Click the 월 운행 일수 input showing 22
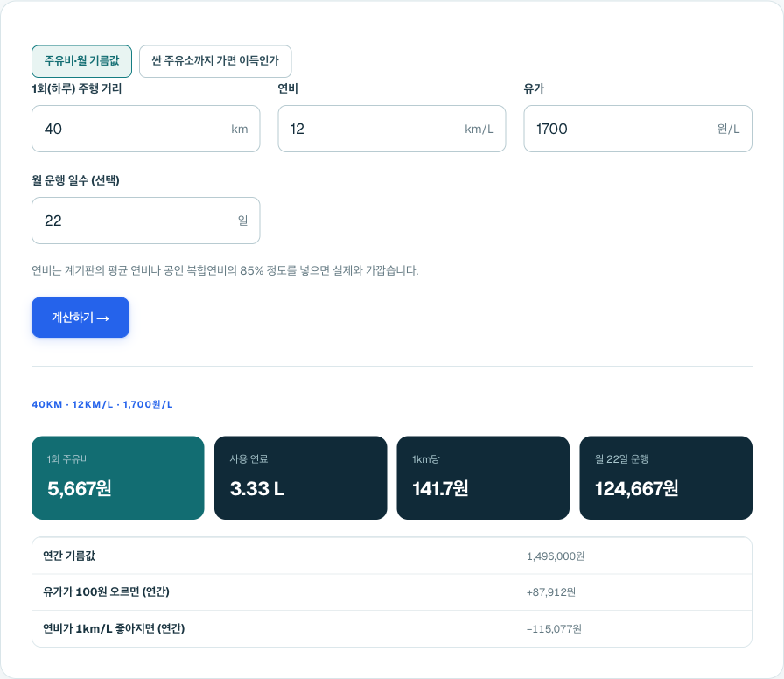The image size is (784, 679). [145, 220]
